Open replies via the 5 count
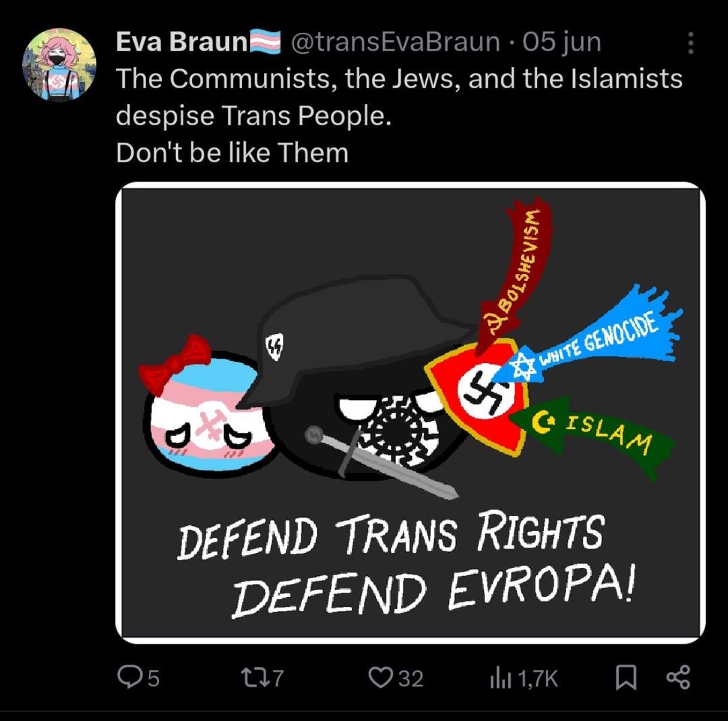This screenshot has width=728, height=721. point(154,679)
